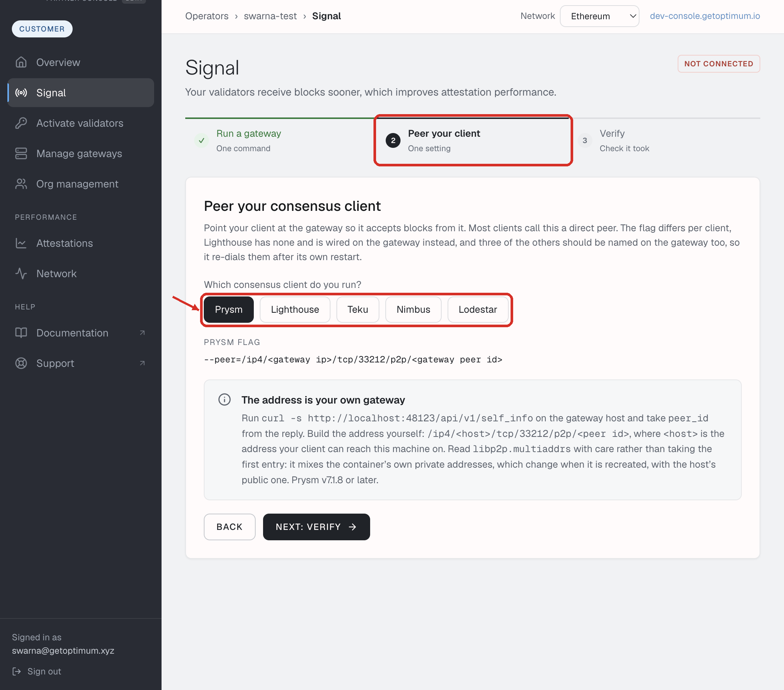
Task: Choose the Nimbus client option
Action: tap(413, 309)
